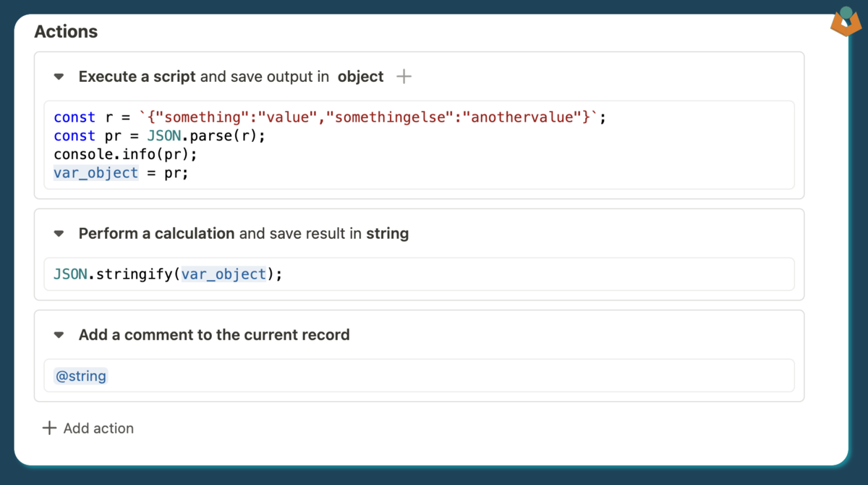The width and height of the screenshot is (868, 485).
Task: Click the orange logo icon in corner
Action: tap(845, 22)
